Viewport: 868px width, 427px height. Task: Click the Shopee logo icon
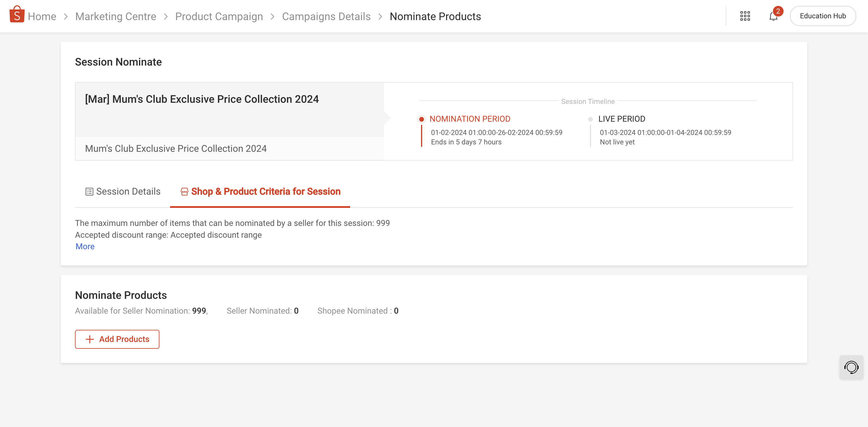17,15
